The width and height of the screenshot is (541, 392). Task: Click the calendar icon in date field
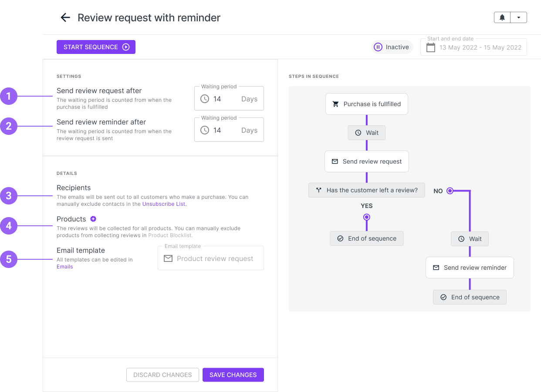coord(431,47)
